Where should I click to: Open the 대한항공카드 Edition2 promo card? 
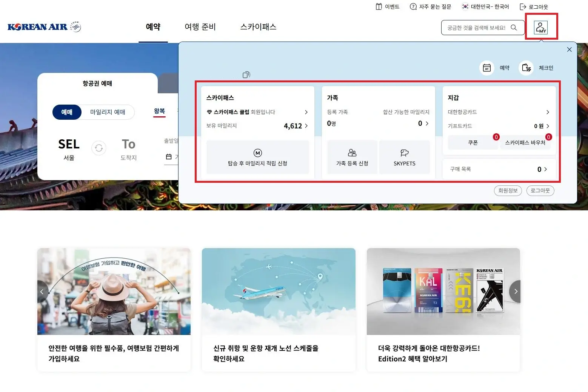pos(443,310)
